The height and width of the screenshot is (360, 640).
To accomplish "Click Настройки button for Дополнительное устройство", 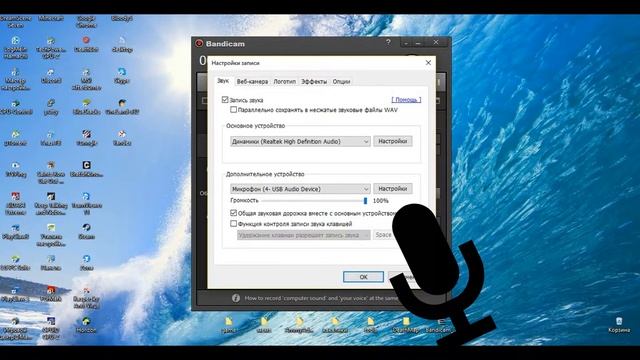I will 393,189.
